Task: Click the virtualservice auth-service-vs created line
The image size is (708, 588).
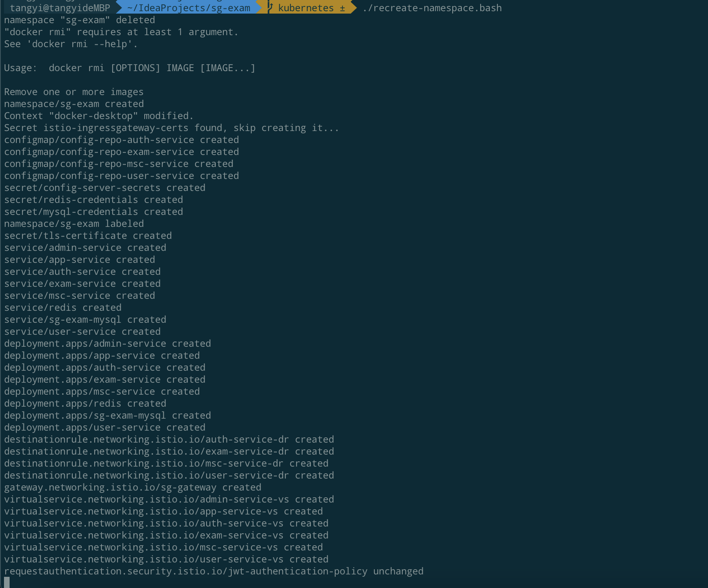Action: (x=166, y=523)
